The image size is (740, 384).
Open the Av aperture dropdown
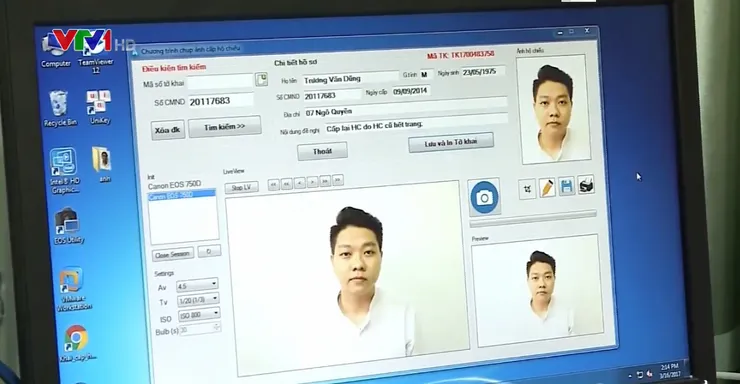pos(197,285)
